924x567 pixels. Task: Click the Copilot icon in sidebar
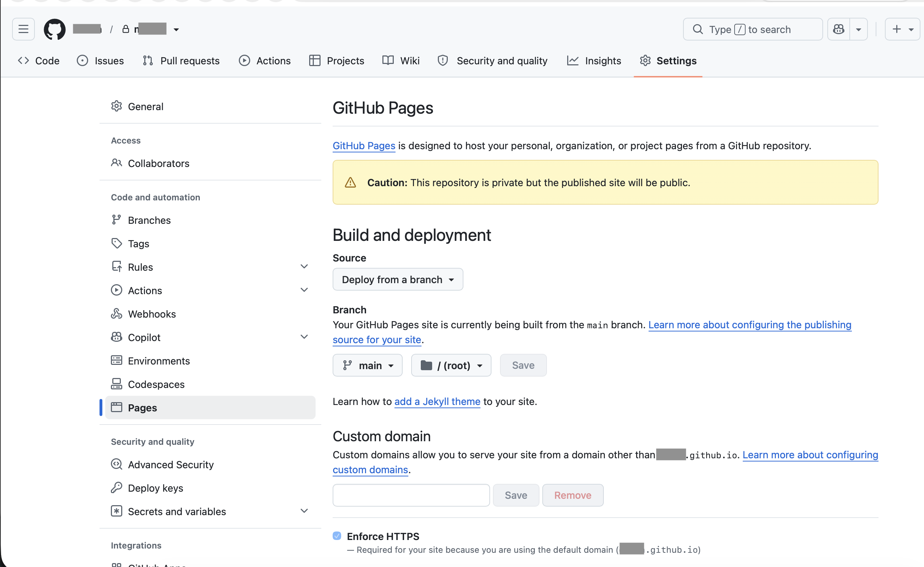[116, 337]
